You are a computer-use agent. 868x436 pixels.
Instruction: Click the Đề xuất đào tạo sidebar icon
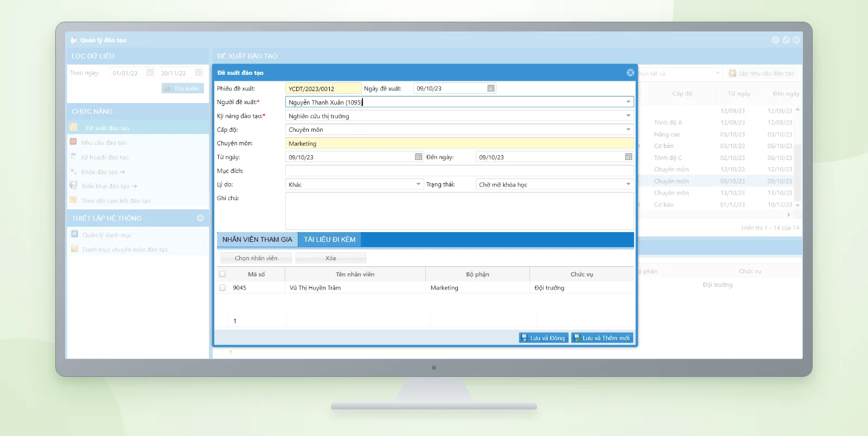[x=73, y=127]
